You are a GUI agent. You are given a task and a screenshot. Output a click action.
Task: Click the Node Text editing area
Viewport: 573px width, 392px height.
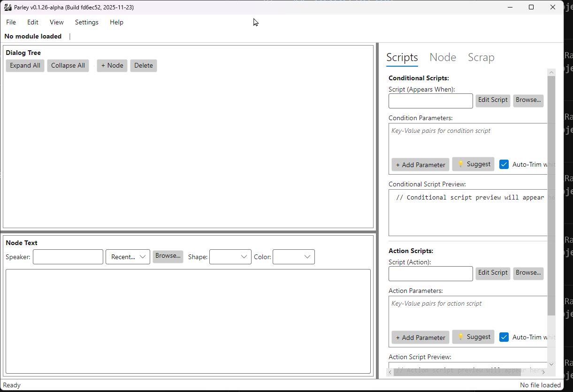pyautogui.click(x=188, y=321)
